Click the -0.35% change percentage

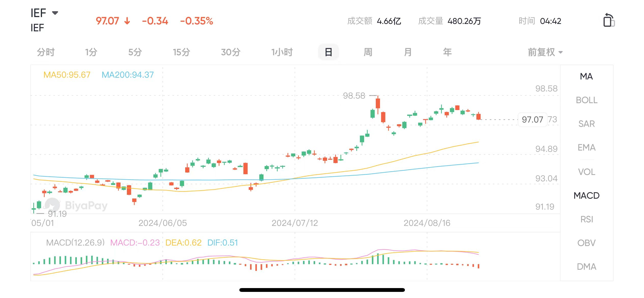pos(196,21)
